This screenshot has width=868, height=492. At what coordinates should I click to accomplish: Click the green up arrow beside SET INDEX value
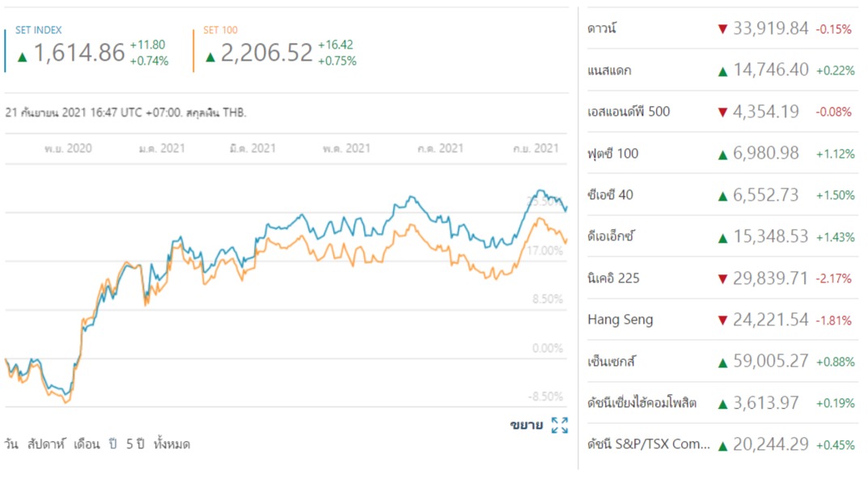coord(22,57)
